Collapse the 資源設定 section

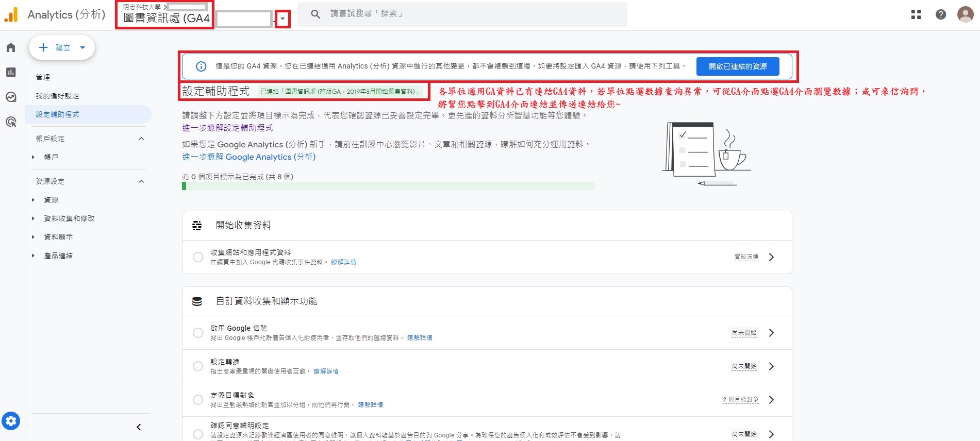[141, 181]
